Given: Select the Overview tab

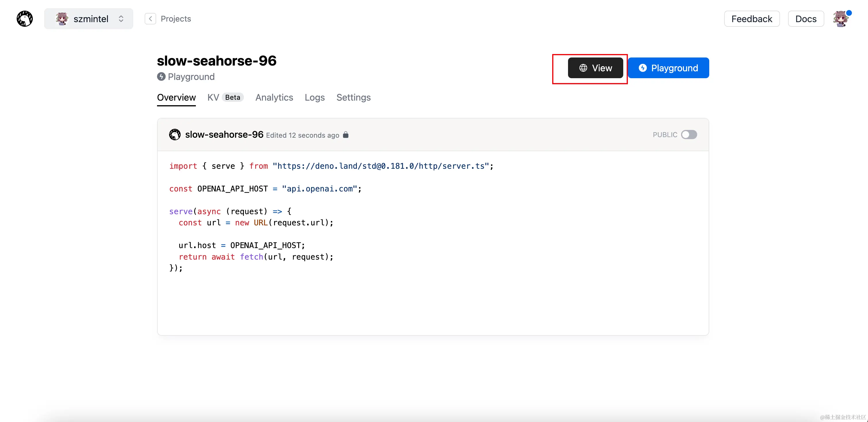Looking at the screenshot, I should [x=176, y=97].
